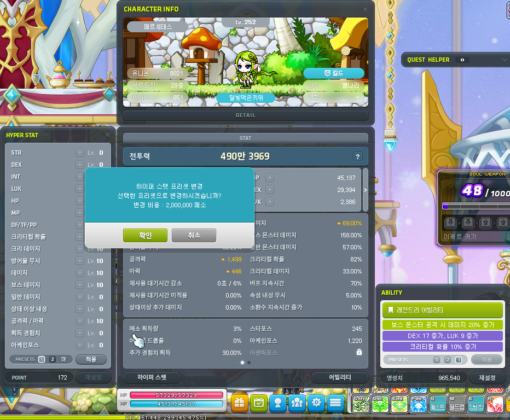Open the 길드 guild button
510x420 pixels.
(x=334, y=73)
